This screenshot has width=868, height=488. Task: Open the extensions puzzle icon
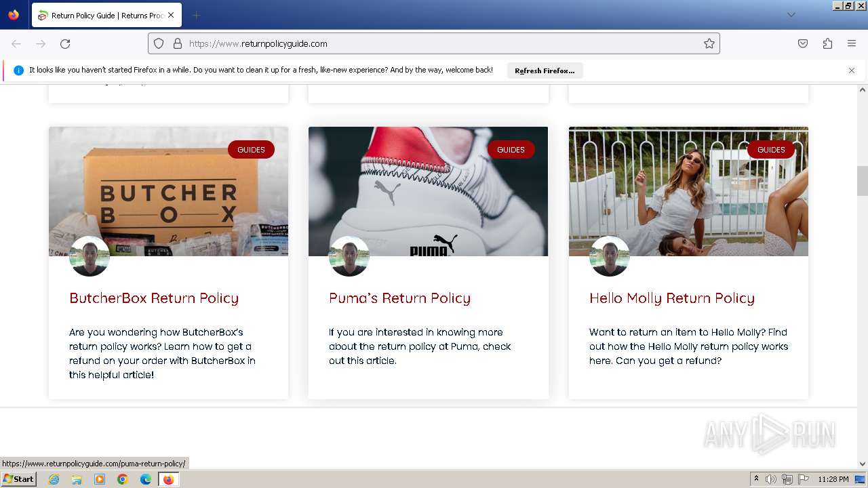click(x=827, y=43)
